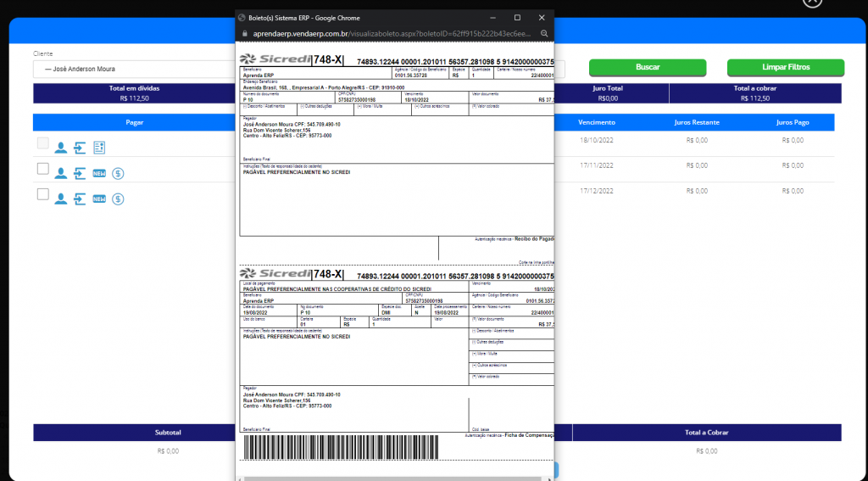
Task: Click NEW boleto icon in 17/11/2022 row
Action: click(x=99, y=173)
